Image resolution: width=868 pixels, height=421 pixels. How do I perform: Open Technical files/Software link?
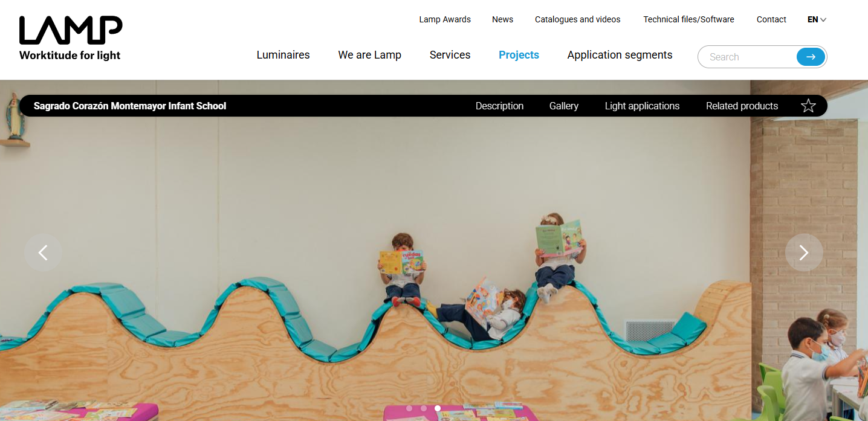[x=688, y=19]
